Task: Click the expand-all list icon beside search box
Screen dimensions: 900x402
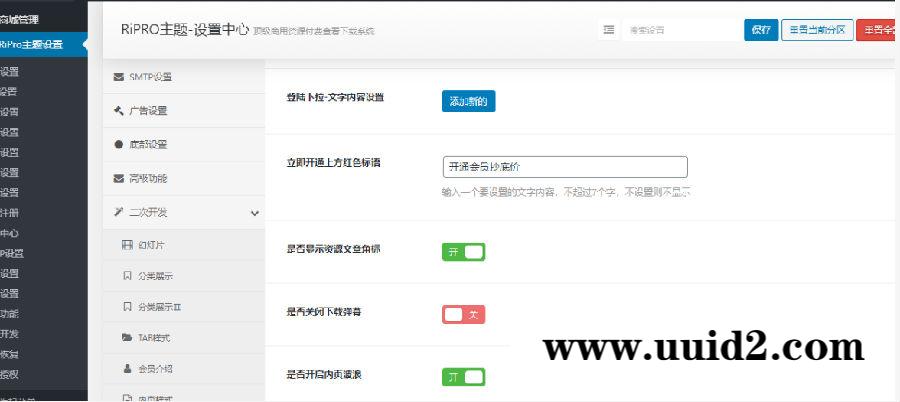Action: pos(608,30)
